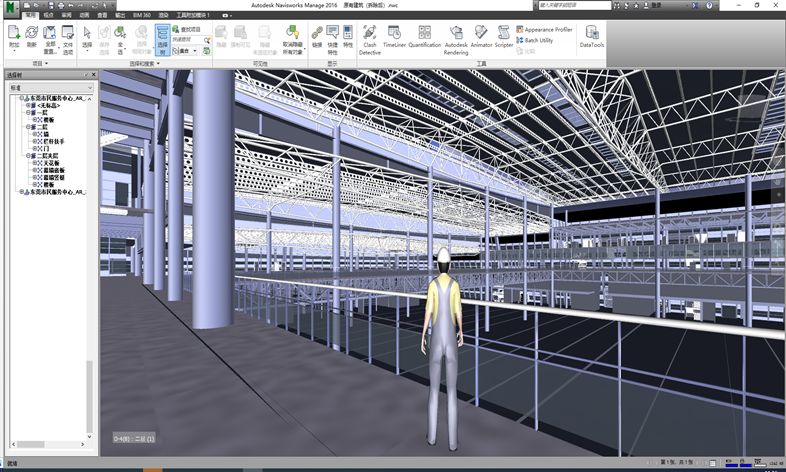Image resolution: width=786 pixels, height=472 pixels.
Task: Open Autodesk Rendering panel
Action: [456, 39]
